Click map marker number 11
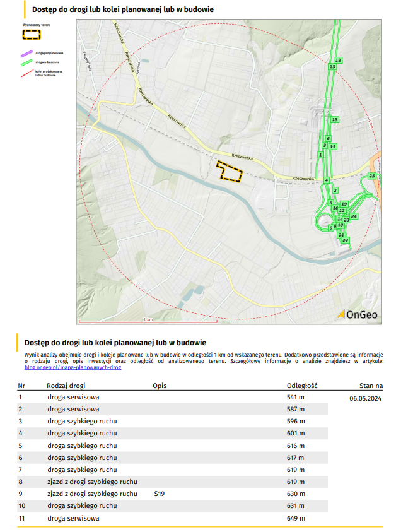The image size is (396, 532). pyautogui.click(x=333, y=146)
